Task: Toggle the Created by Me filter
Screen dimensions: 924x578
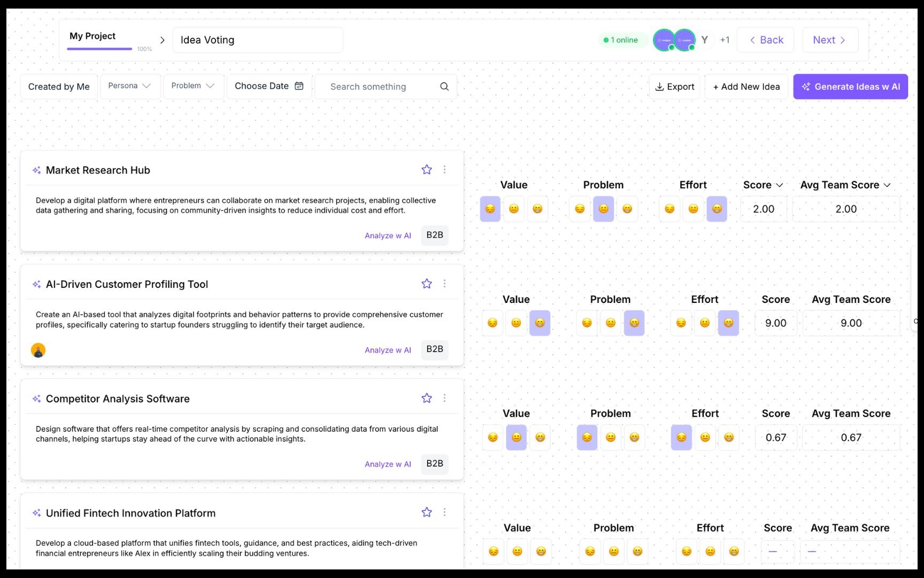Action: click(x=59, y=87)
